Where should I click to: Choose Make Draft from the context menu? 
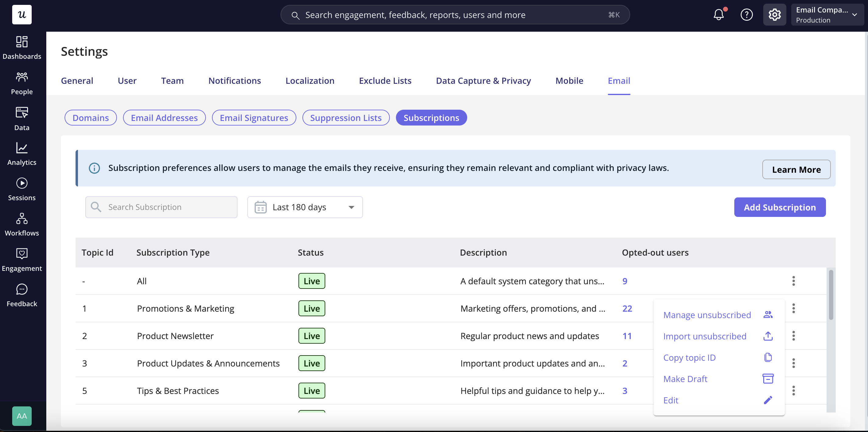point(718,379)
